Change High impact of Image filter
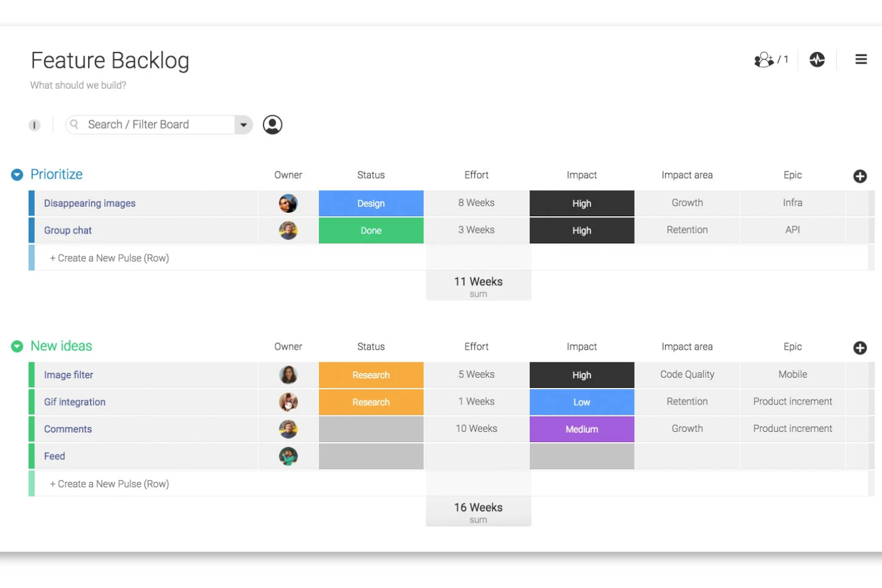882x588 pixels. coord(582,375)
